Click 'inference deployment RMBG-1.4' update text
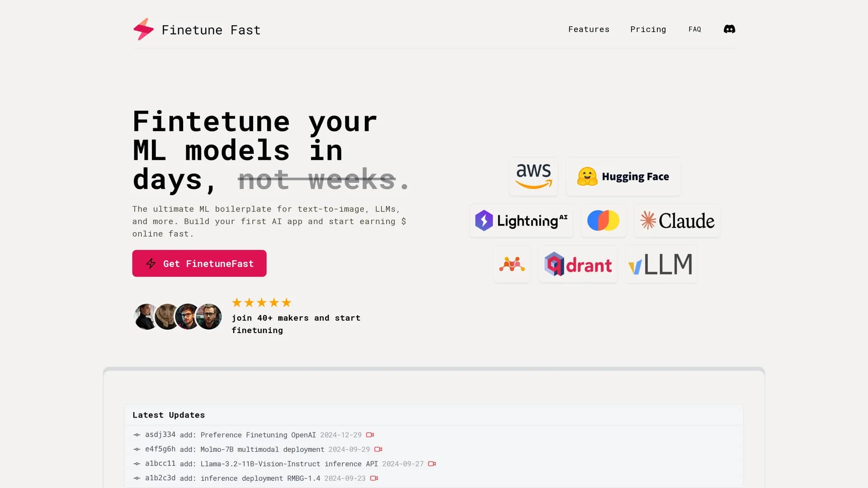868x488 pixels. point(260,478)
